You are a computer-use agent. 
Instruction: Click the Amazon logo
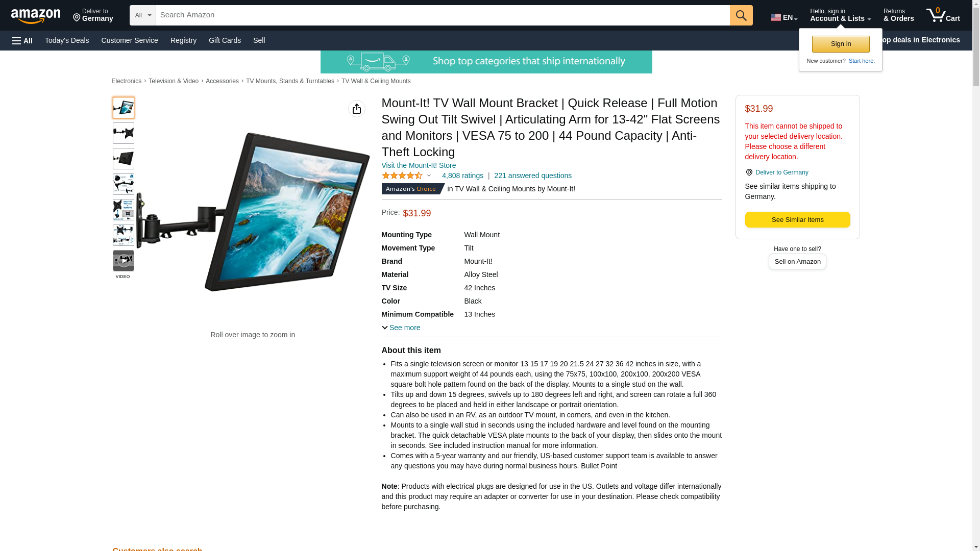[x=36, y=16]
